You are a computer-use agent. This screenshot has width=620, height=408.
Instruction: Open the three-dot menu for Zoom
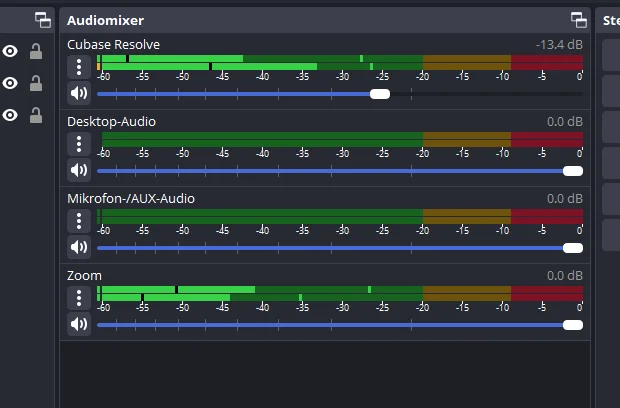(79, 298)
